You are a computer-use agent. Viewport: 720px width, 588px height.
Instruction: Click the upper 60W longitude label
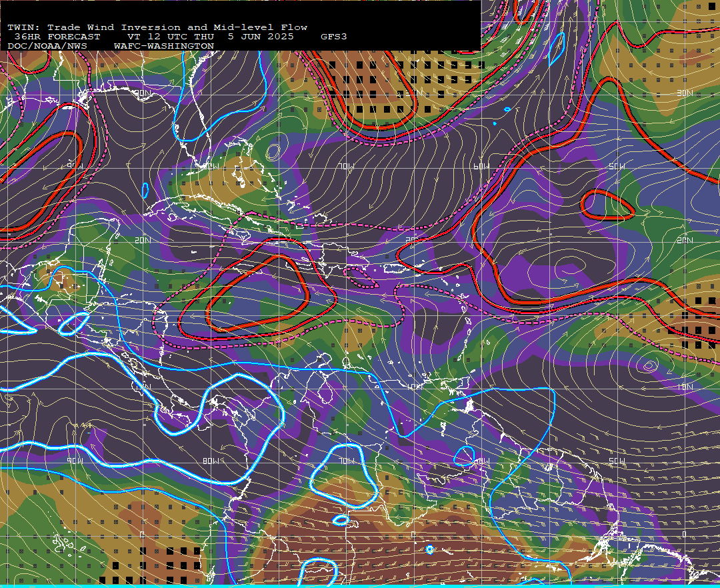481,166
